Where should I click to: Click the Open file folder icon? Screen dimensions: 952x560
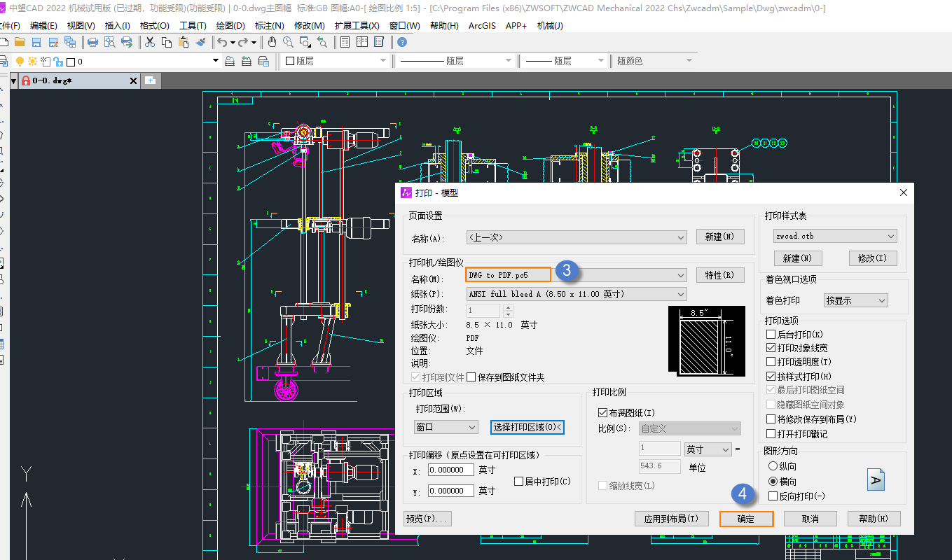[x=20, y=42]
